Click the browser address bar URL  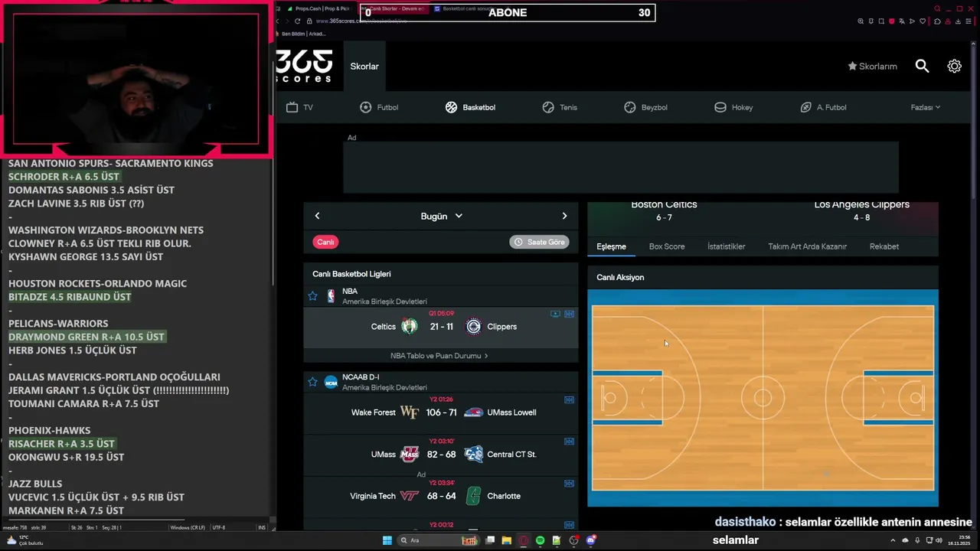(x=360, y=21)
